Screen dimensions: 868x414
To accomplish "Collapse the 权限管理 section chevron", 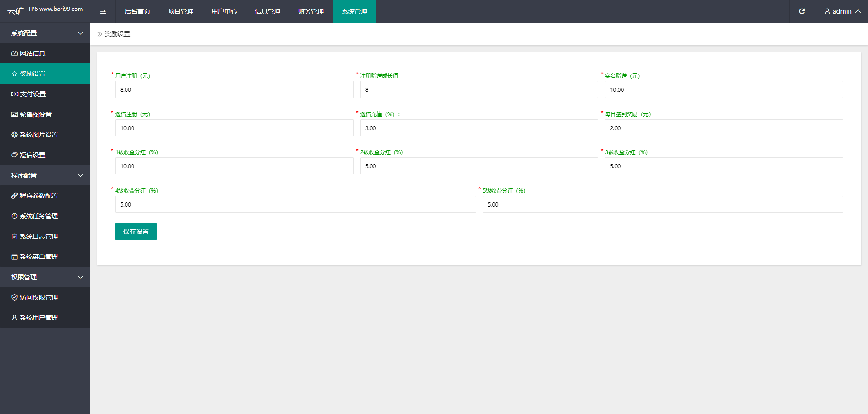I will (80, 277).
